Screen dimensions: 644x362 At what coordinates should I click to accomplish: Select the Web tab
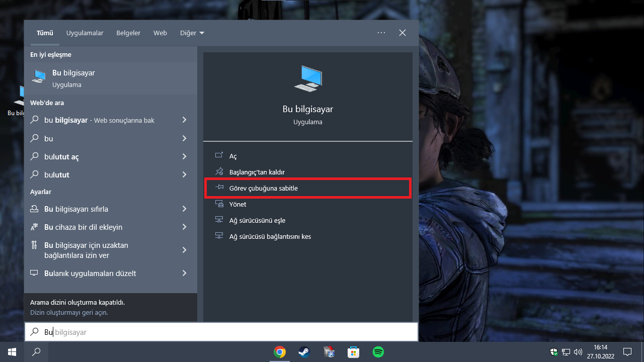click(x=160, y=33)
